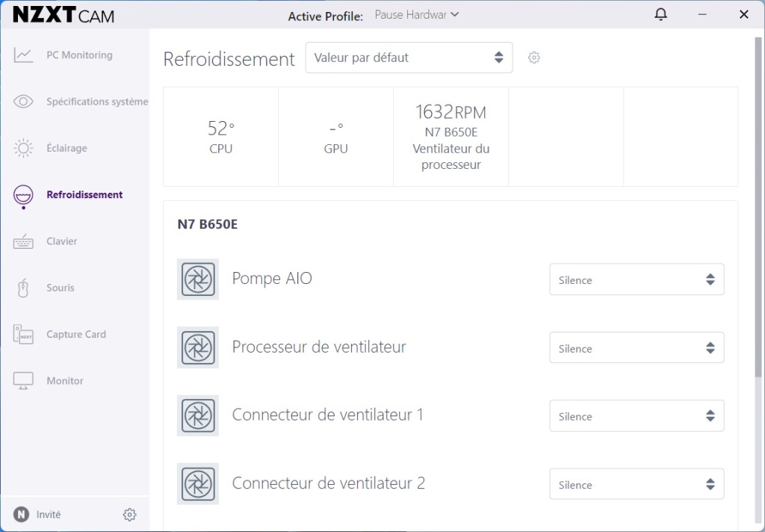The image size is (765, 532).
Task: Open settings gear next to Invité
Action: point(129,514)
